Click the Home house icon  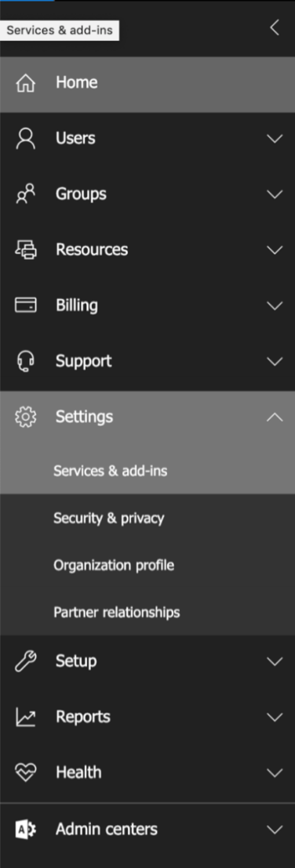click(x=26, y=84)
